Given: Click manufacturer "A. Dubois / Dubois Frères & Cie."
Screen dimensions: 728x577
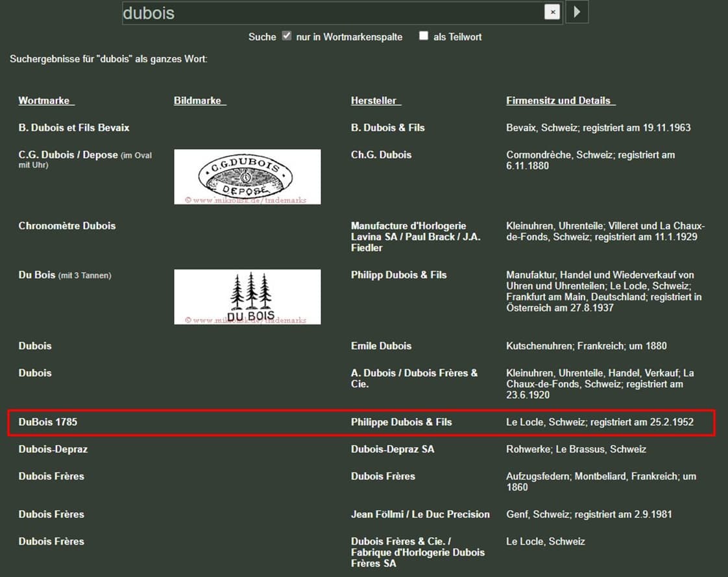Looking at the screenshot, I should point(414,378).
